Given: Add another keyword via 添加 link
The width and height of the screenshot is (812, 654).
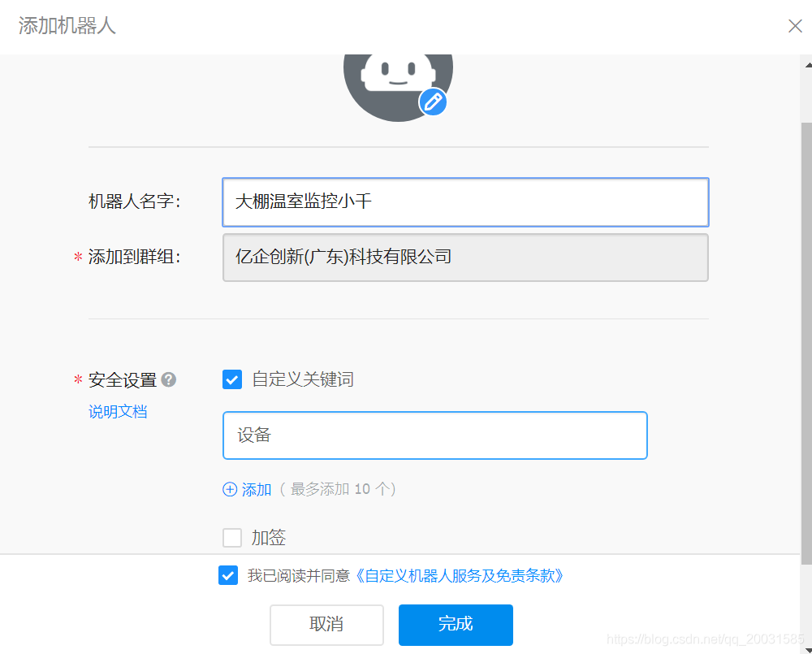Looking at the screenshot, I should (x=257, y=489).
